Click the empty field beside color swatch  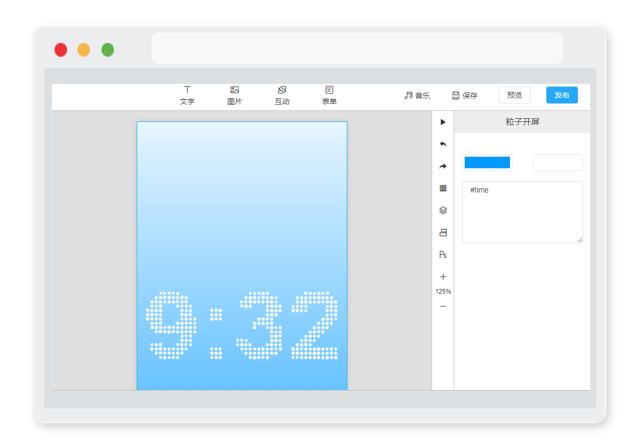pyautogui.click(x=558, y=162)
